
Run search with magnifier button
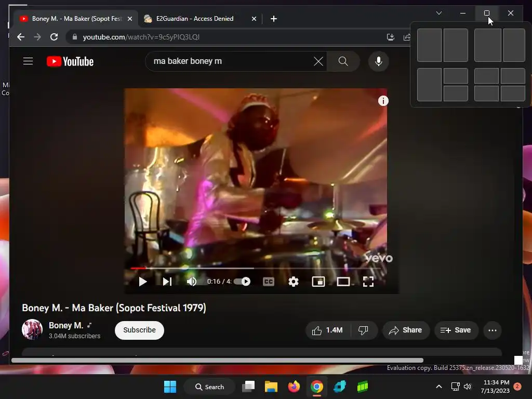click(x=343, y=61)
